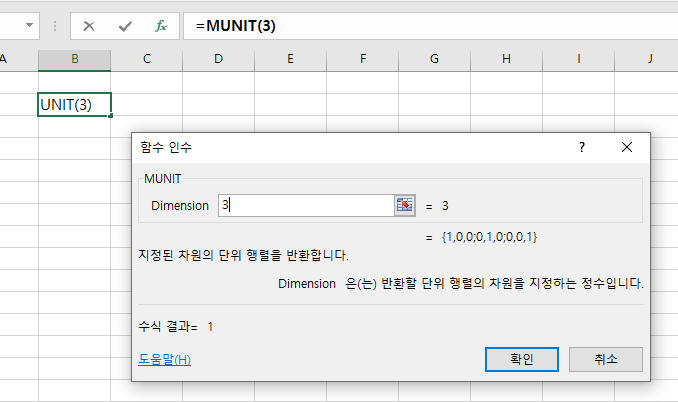This screenshot has height=402, width=678.
Task: Click the formula bar text =MUNIT(3)
Action: (236, 26)
